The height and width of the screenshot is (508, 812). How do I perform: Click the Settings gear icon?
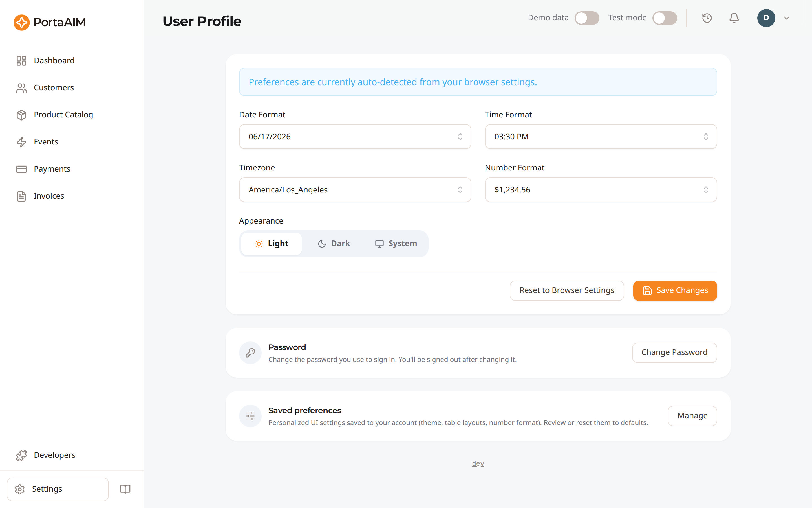20,489
